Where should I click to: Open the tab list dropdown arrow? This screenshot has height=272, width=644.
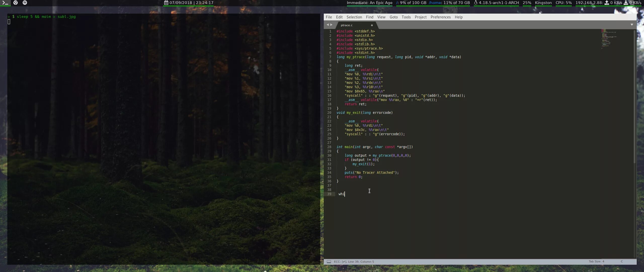click(632, 25)
